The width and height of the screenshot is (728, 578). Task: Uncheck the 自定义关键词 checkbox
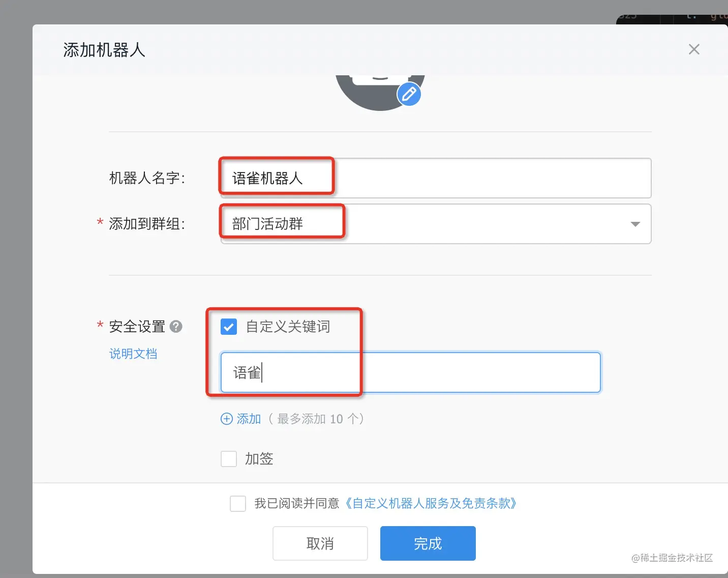click(x=229, y=327)
